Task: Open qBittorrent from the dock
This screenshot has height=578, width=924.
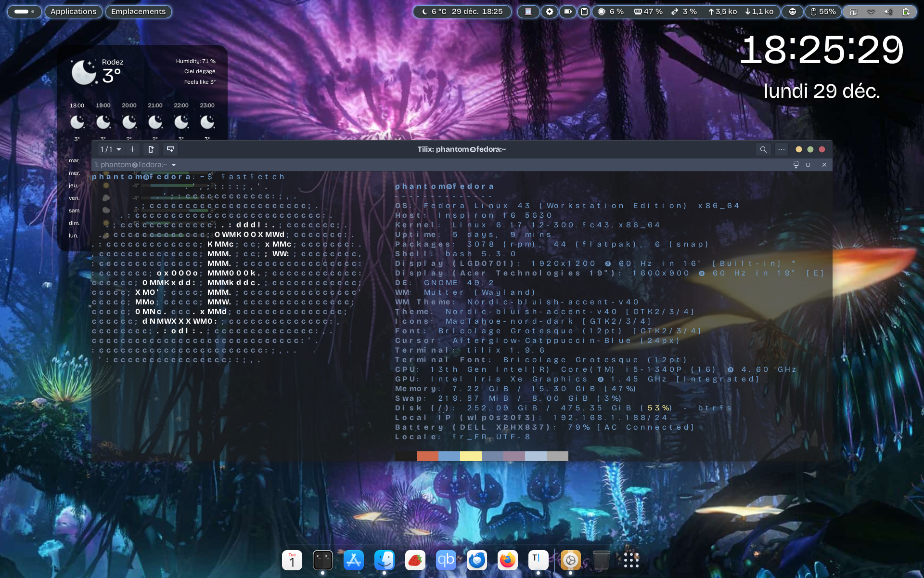Action: click(x=446, y=560)
